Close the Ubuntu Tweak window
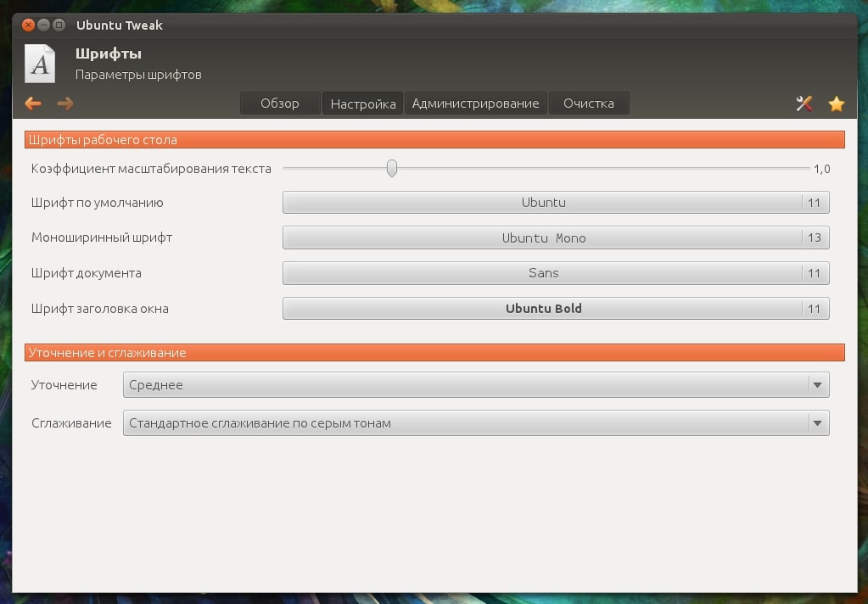This screenshot has width=868, height=604. tap(28, 25)
